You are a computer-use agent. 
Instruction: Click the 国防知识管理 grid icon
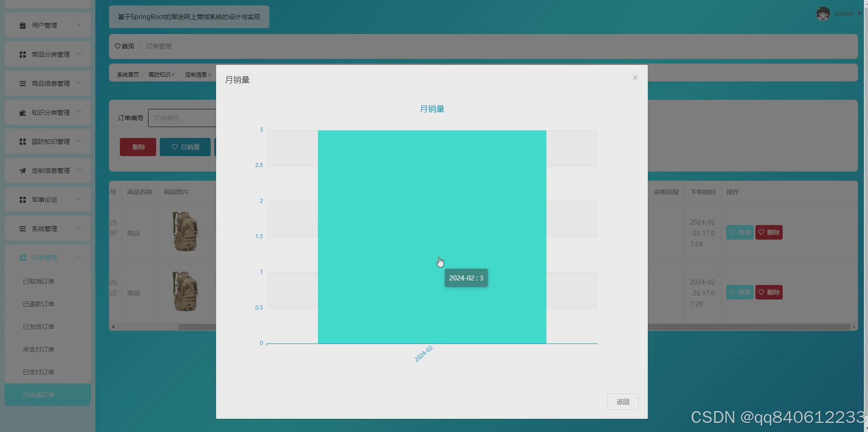click(23, 142)
